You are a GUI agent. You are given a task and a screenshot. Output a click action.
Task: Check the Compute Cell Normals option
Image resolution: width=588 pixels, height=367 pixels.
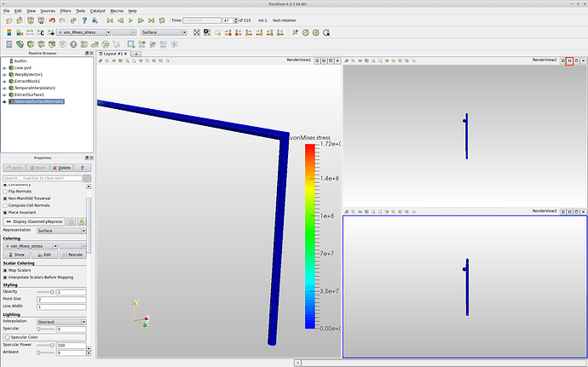click(4, 205)
